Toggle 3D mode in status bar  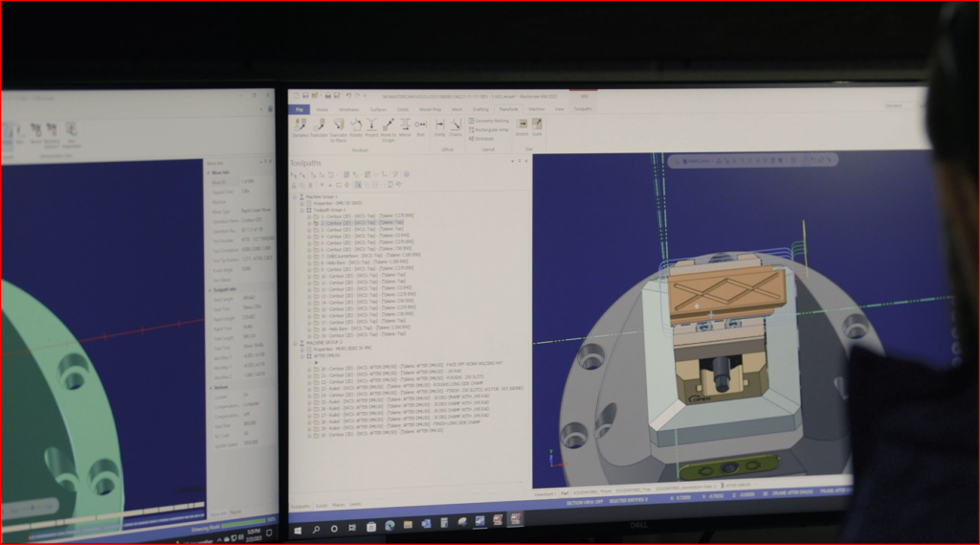(766, 493)
